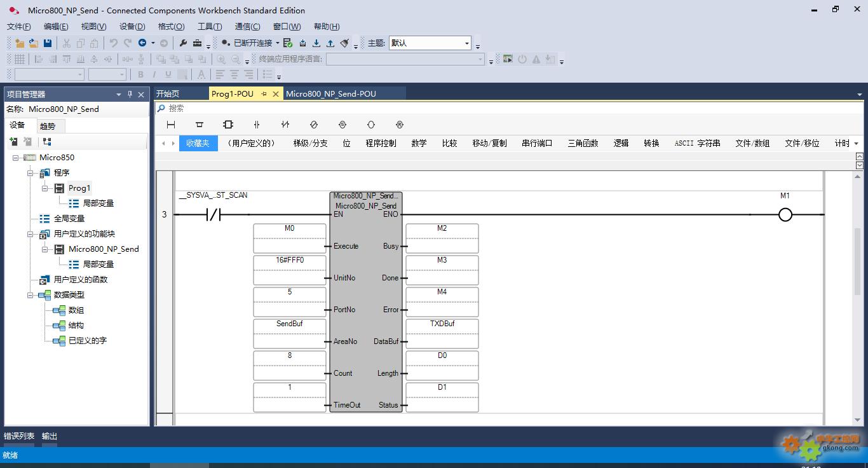This screenshot has height=468, width=868.
Task: Click the Download to controller icon
Action: [x=316, y=43]
